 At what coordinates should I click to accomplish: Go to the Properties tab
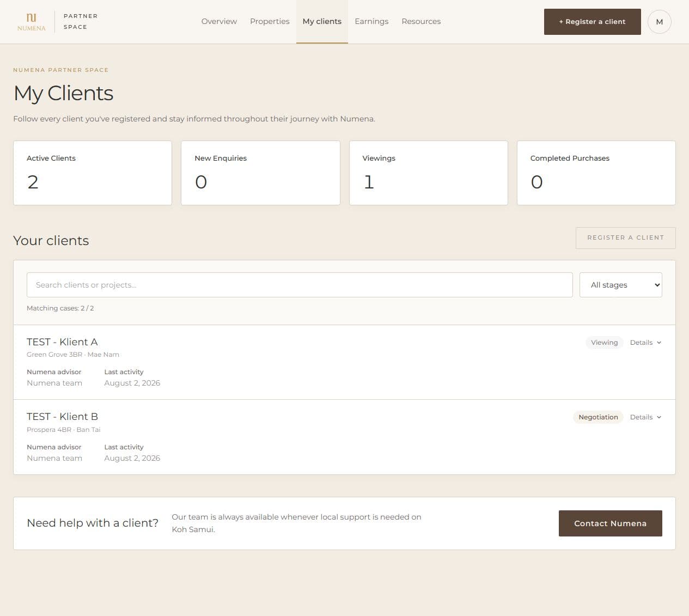270,21
